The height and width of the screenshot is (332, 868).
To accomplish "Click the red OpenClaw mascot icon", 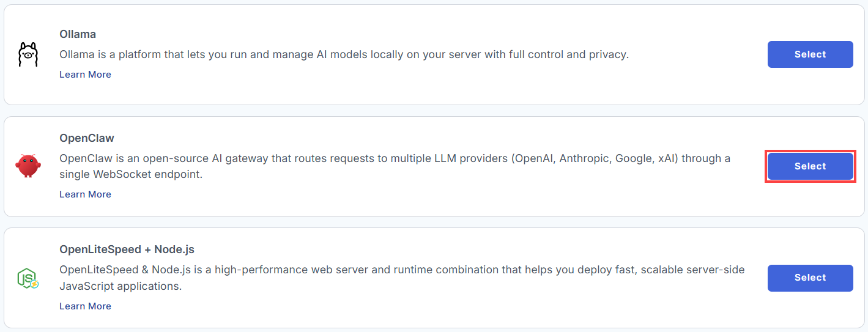I will (28, 166).
